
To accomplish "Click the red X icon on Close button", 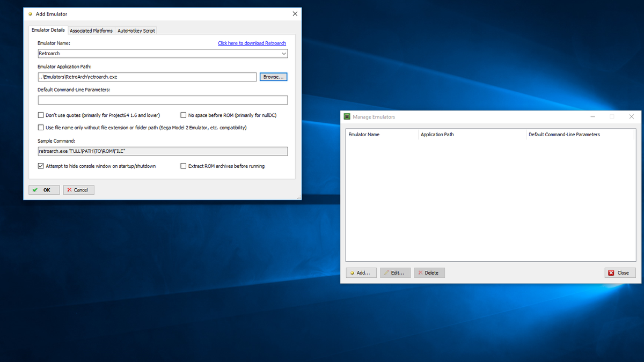I will tap(612, 272).
